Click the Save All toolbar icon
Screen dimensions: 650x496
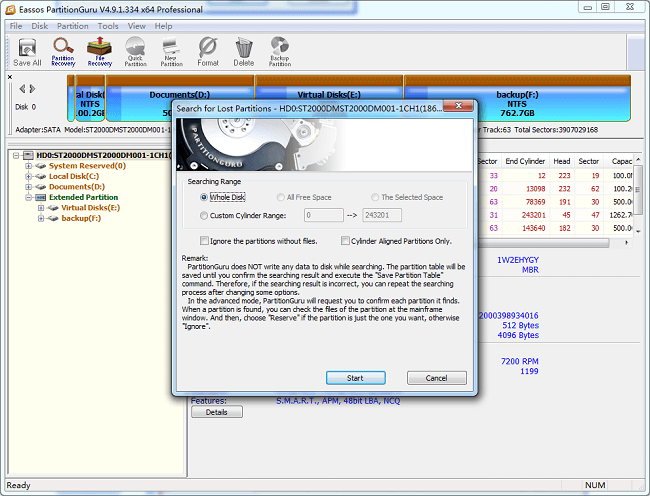coord(27,52)
